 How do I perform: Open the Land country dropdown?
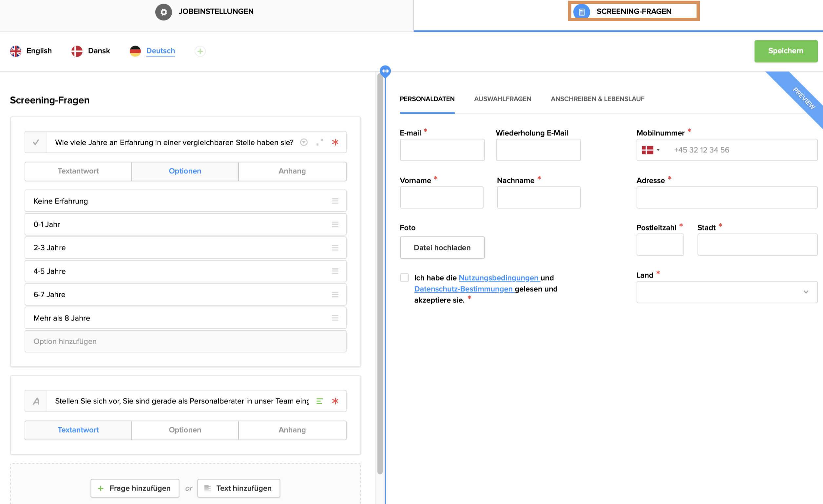726,292
